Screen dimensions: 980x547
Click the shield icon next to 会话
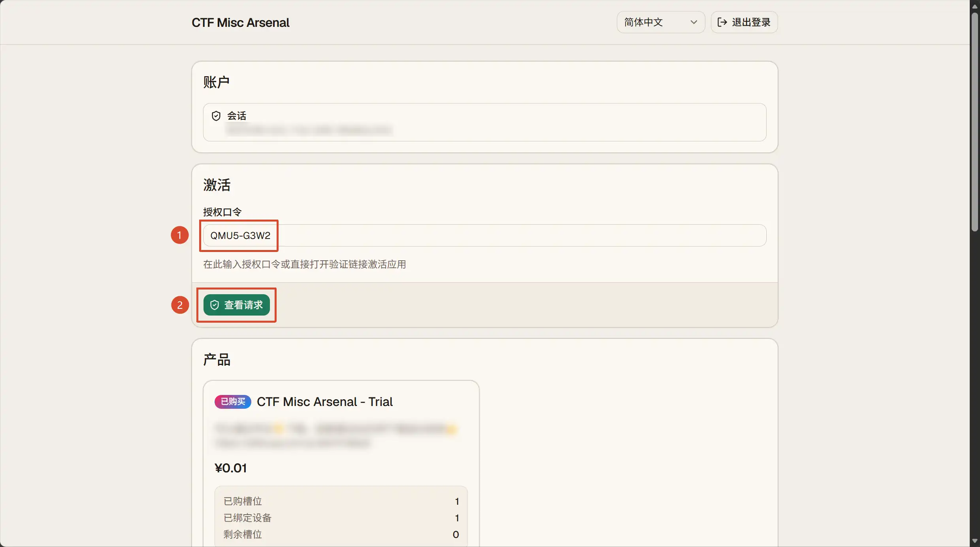[x=216, y=116]
